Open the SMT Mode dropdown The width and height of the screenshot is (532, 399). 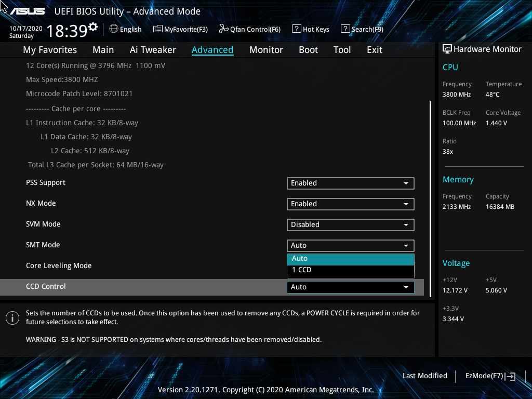pyautogui.click(x=351, y=245)
